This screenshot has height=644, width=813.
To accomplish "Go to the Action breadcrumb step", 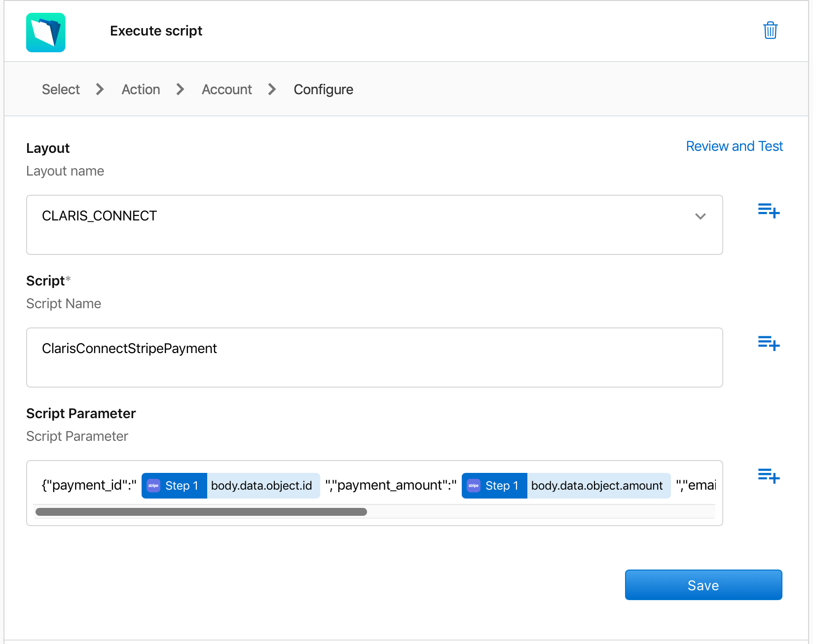I will click(x=141, y=89).
